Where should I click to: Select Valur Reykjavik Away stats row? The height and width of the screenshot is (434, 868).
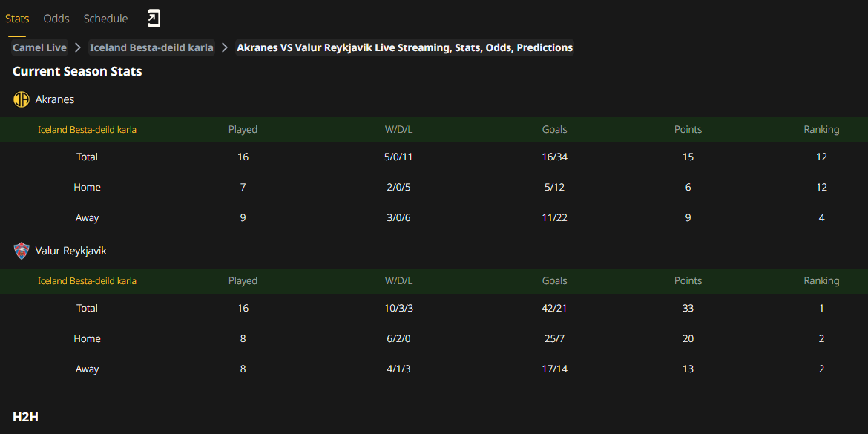point(434,369)
